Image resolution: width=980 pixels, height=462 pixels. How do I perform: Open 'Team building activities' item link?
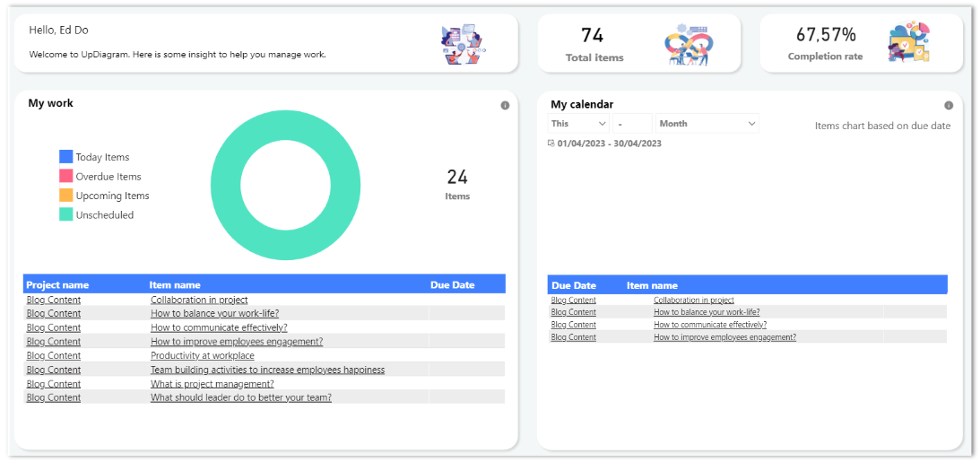pyautogui.click(x=267, y=370)
